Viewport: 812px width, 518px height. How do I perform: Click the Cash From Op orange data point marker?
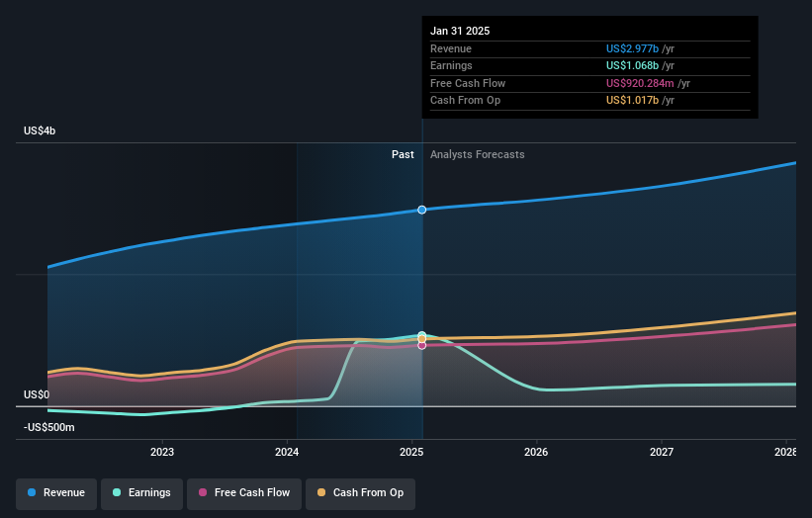click(422, 339)
